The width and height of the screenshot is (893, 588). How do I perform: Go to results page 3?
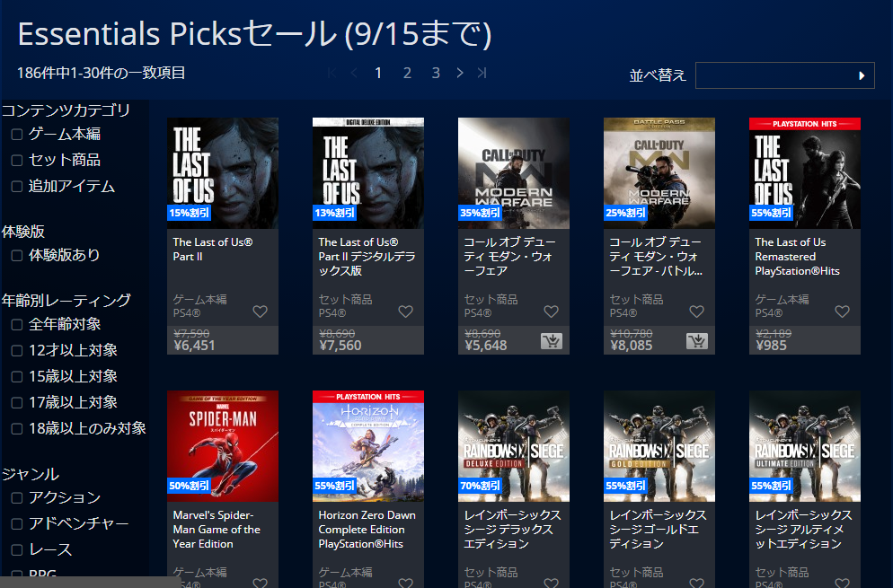coord(436,73)
